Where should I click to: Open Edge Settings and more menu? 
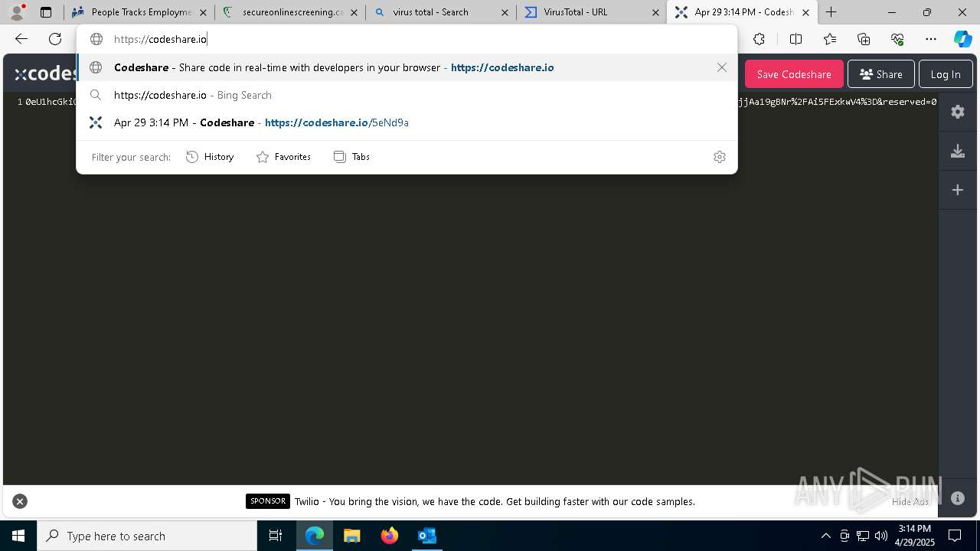931,39
